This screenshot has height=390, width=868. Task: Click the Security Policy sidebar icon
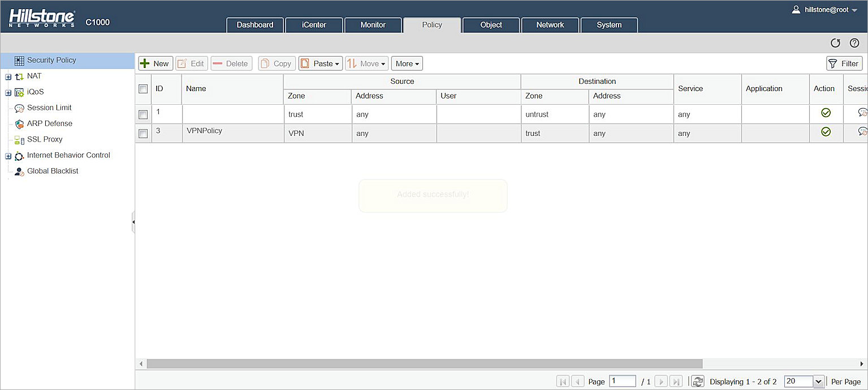click(x=19, y=61)
